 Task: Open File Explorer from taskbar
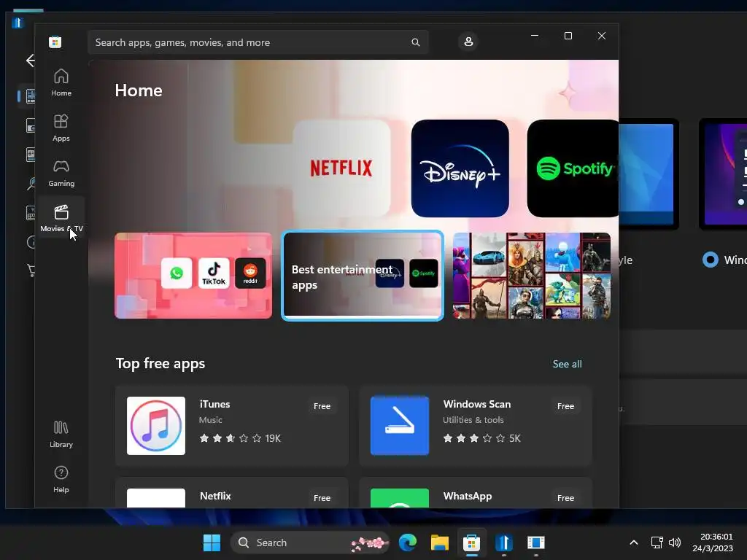[x=440, y=542]
